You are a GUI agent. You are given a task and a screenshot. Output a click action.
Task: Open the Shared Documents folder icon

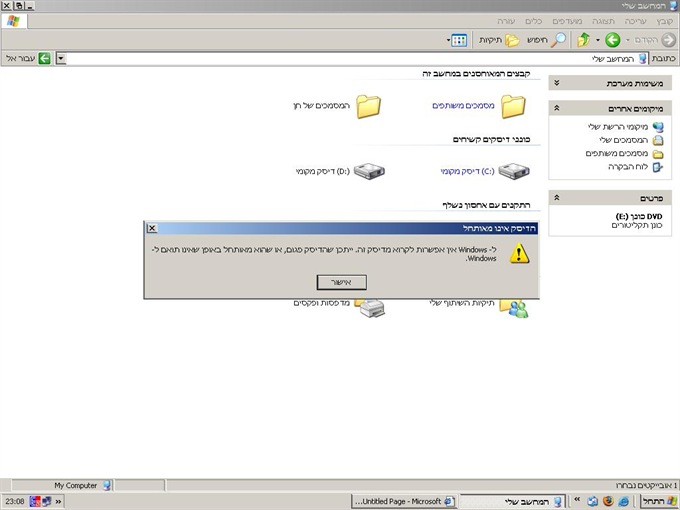(x=514, y=105)
